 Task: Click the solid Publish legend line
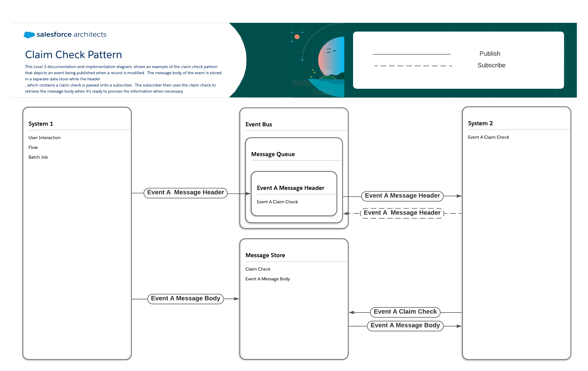pos(411,54)
